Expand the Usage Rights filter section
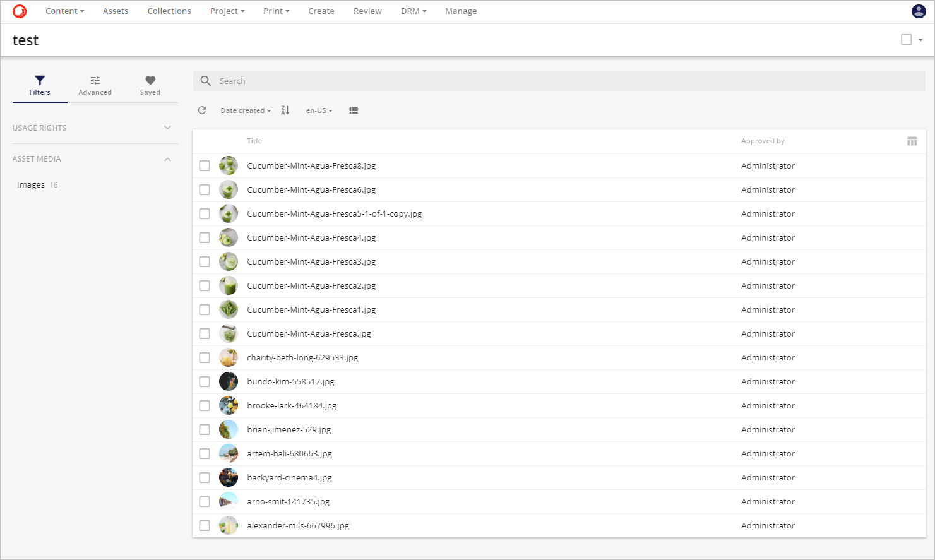The width and height of the screenshot is (935, 560). point(167,128)
